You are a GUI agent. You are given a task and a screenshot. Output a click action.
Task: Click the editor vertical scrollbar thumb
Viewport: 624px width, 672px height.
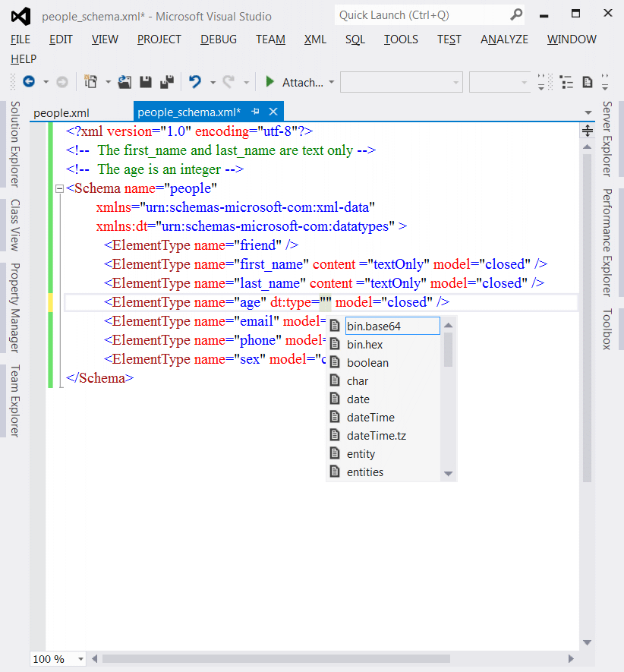coord(587,318)
